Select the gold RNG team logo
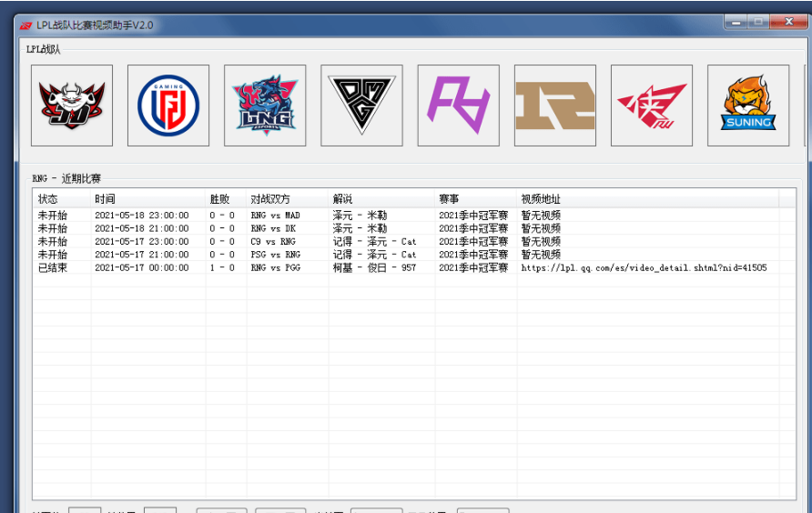Image resolution: width=812 pixels, height=513 pixels. click(x=555, y=106)
